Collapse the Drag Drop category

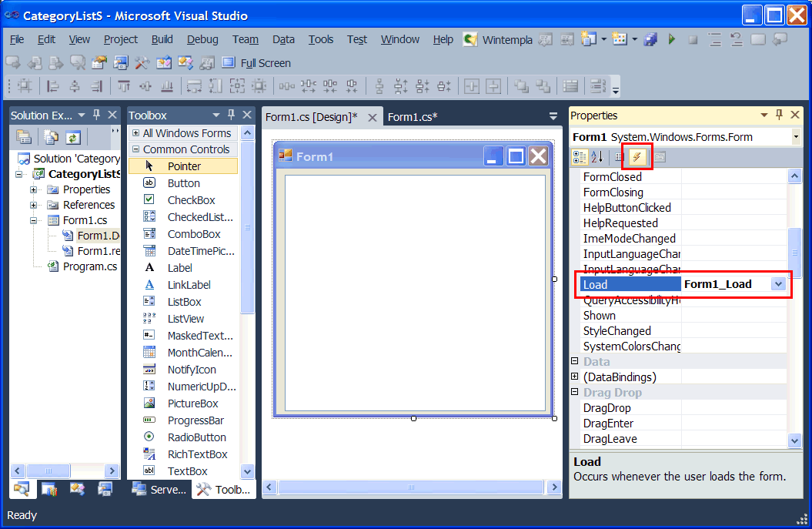(575, 392)
